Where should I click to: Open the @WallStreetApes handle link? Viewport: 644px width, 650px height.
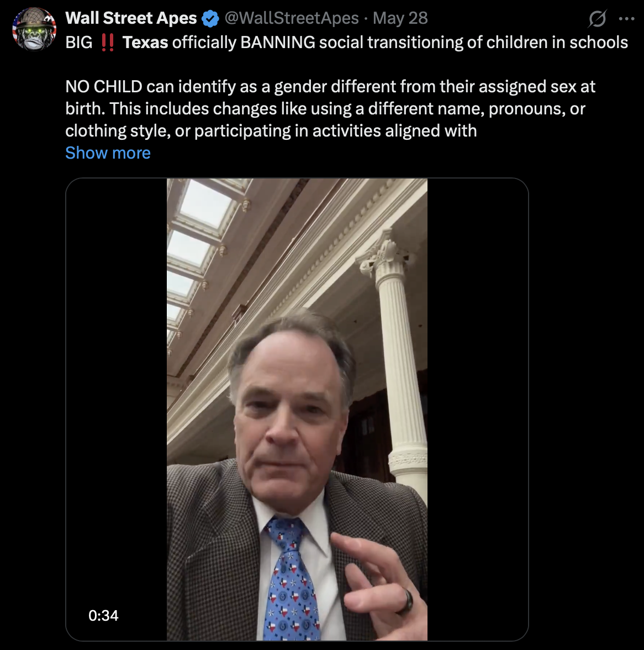[292, 18]
